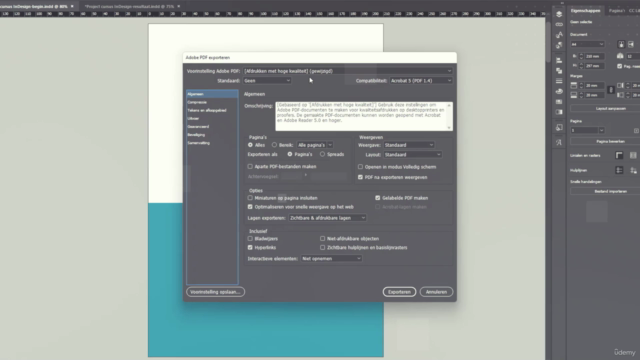Open the 'Lagen exporteren' dropdown
Image resolution: width=640 pixels, height=360 pixels.
coord(327,218)
